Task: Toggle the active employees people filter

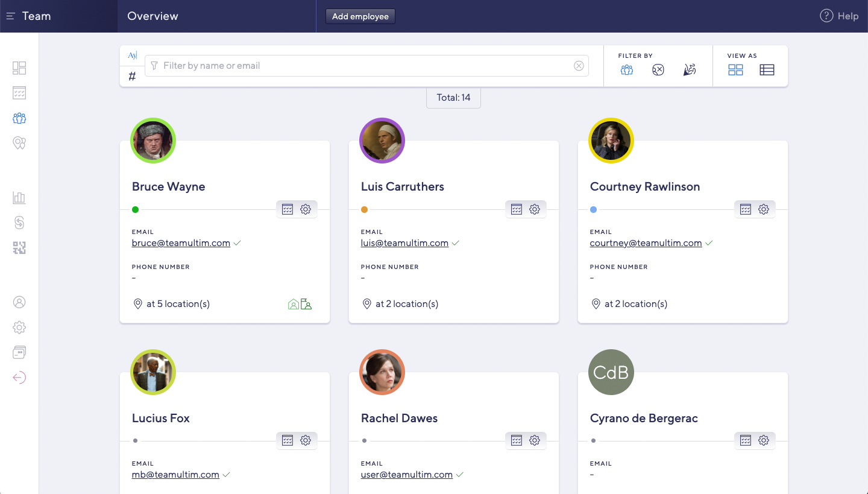Action: pos(627,70)
